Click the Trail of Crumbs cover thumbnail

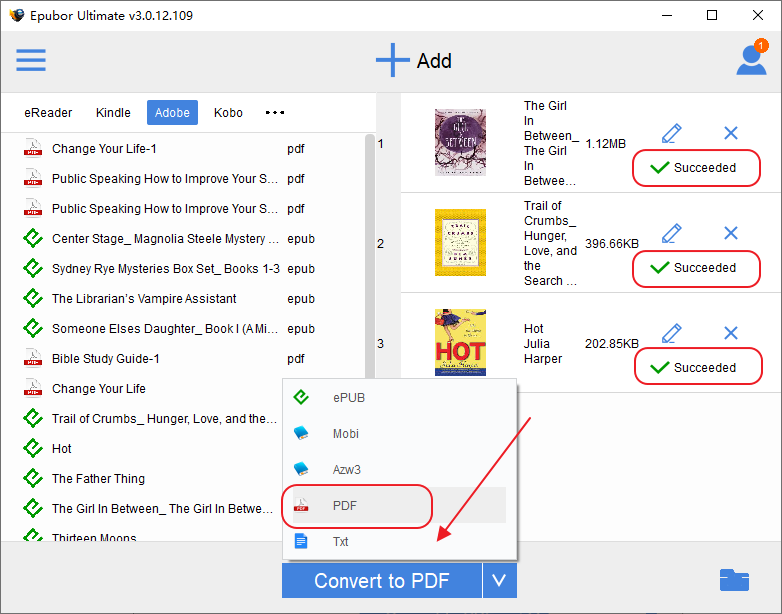(460, 242)
